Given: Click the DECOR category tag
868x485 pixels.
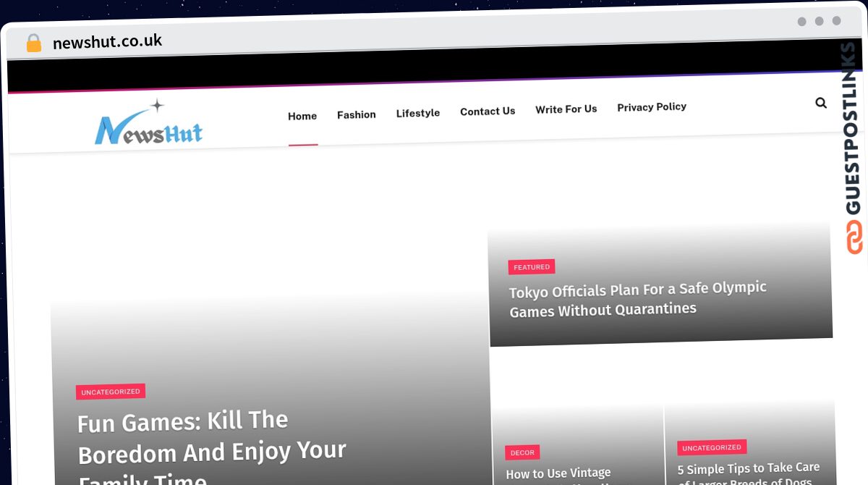Looking at the screenshot, I should pyautogui.click(x=522, y=452).
